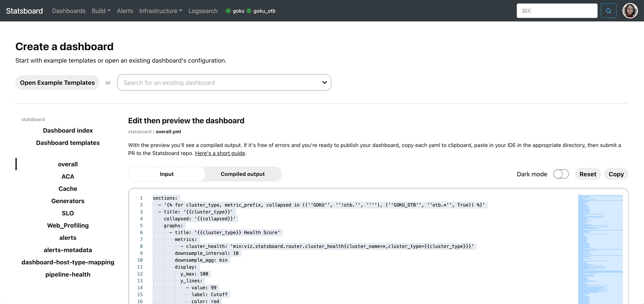Select Dashboard templates in sidebar
This screenshot has height=304, width=644.
68,143
